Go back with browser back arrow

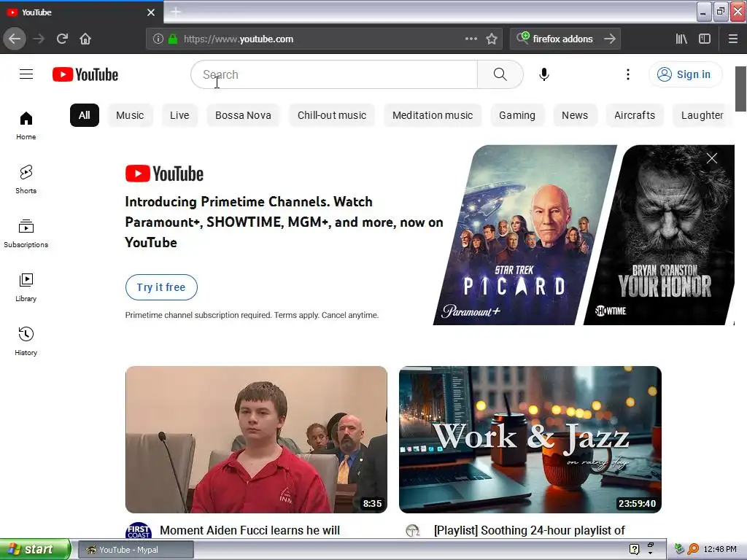pyautogui.click(x=15, y=39)
